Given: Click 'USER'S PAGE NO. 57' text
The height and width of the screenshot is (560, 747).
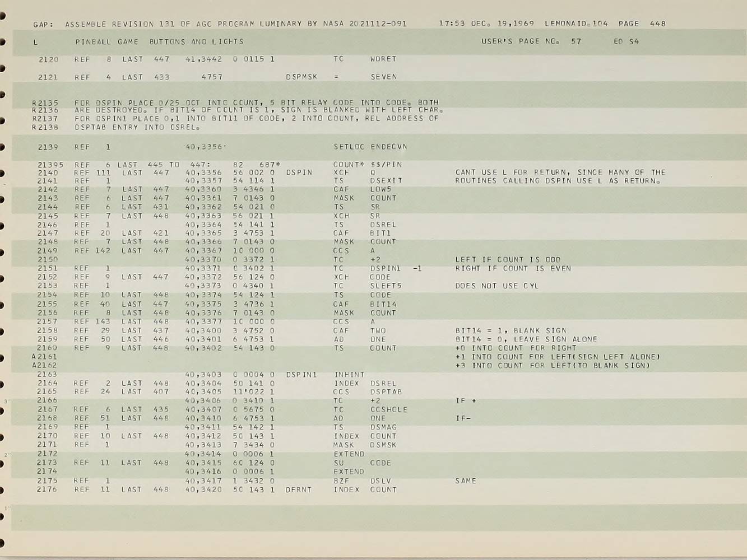Looking at the screenshot, I should pyautogui.click(x=531, y=41).
